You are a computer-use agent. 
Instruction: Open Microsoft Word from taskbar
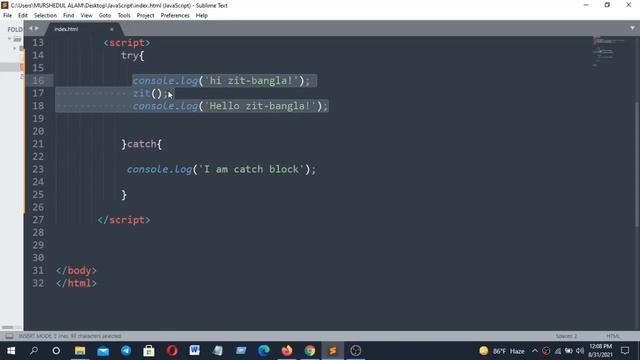click(x=195, y=351)
